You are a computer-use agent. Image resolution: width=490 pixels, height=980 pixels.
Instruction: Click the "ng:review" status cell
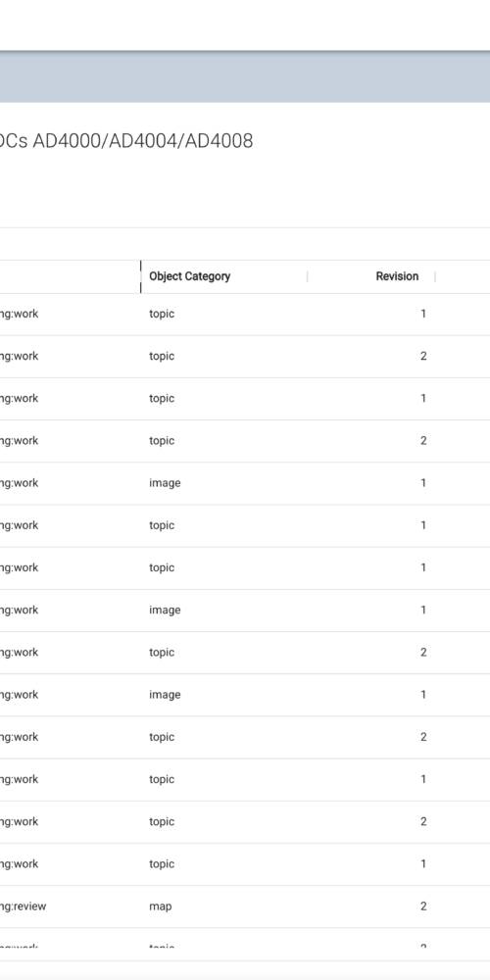[23, 906]
